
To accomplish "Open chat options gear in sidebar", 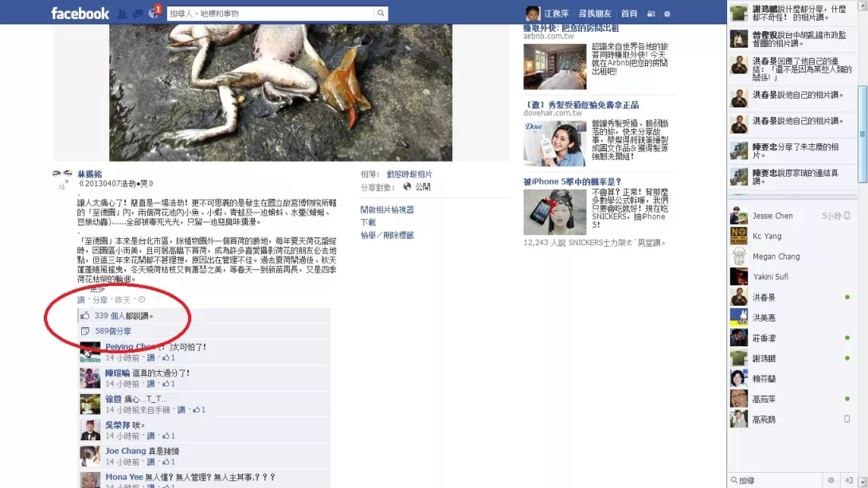I will tap(831, 480).
